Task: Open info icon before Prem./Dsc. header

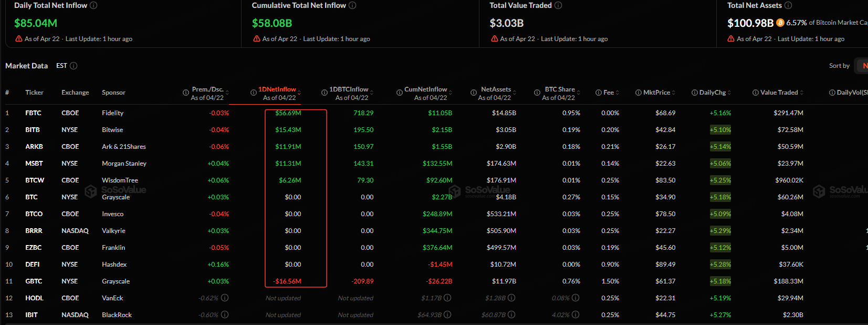Action: coord(186,93)
